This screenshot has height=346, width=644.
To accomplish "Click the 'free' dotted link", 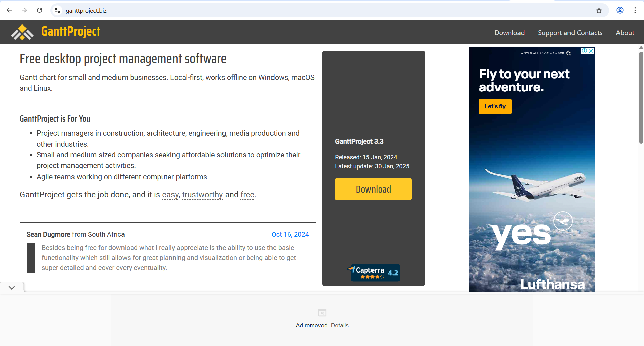I will click(247, 195).
